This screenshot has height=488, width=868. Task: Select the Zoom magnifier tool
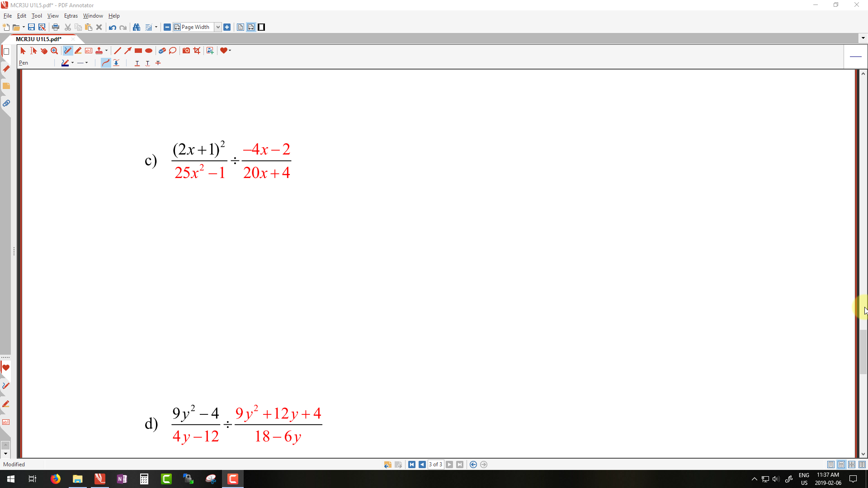tap(54, 51)
